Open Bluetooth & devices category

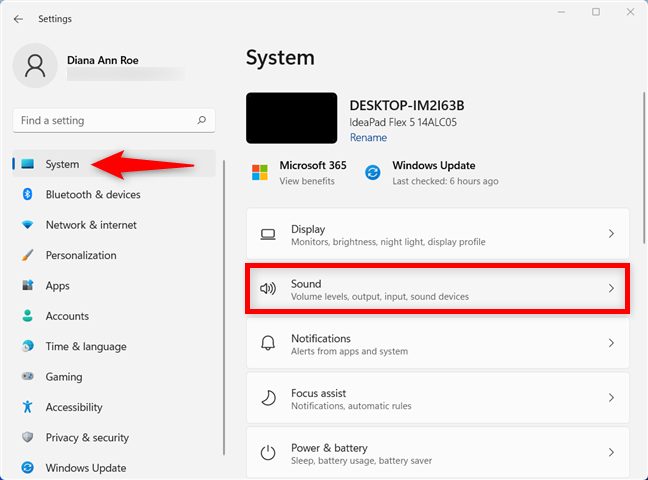click(114, 194)
